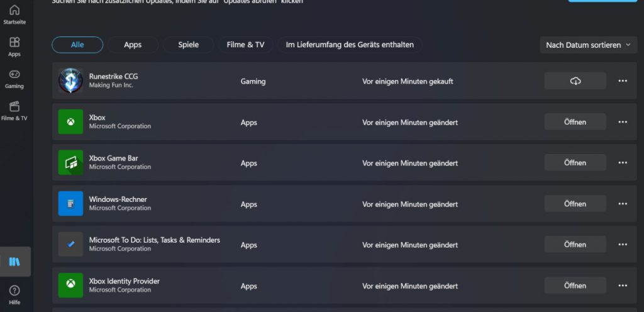
Task: Click the Windows-Rechner app icon
Action: [70, 204]
